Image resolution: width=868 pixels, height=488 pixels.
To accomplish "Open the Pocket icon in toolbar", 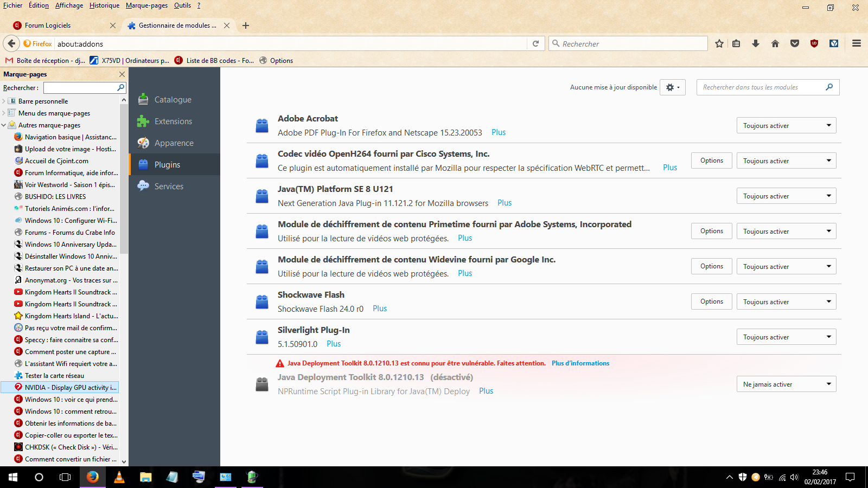I will 795,43.
